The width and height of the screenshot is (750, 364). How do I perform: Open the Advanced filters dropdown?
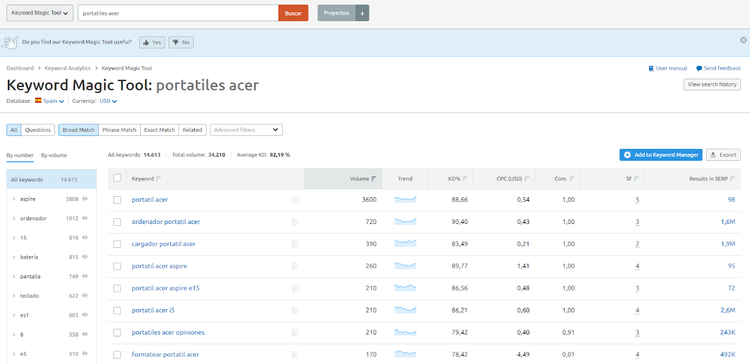pyautogui.click(x=246, y=130)
